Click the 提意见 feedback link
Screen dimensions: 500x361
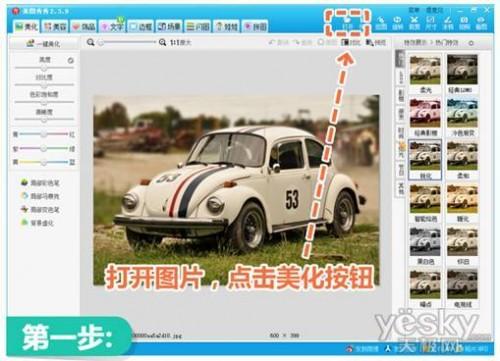[x=435, y=10]
